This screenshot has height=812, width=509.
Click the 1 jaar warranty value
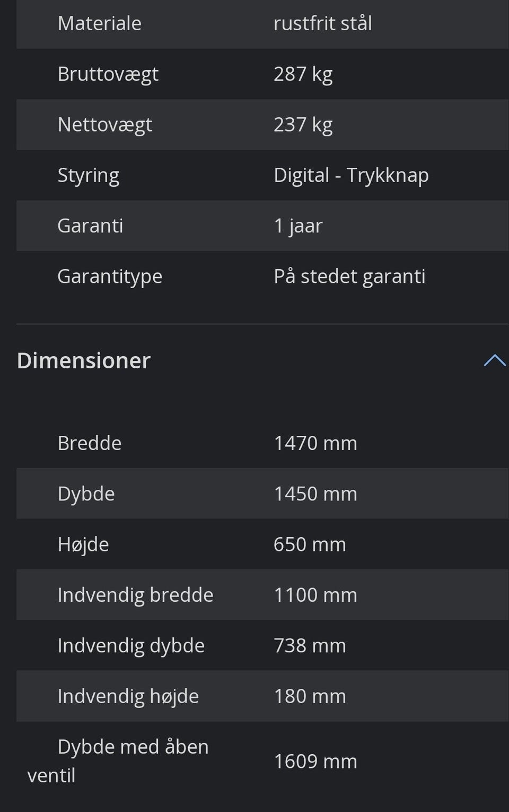[x=298, y=226]
